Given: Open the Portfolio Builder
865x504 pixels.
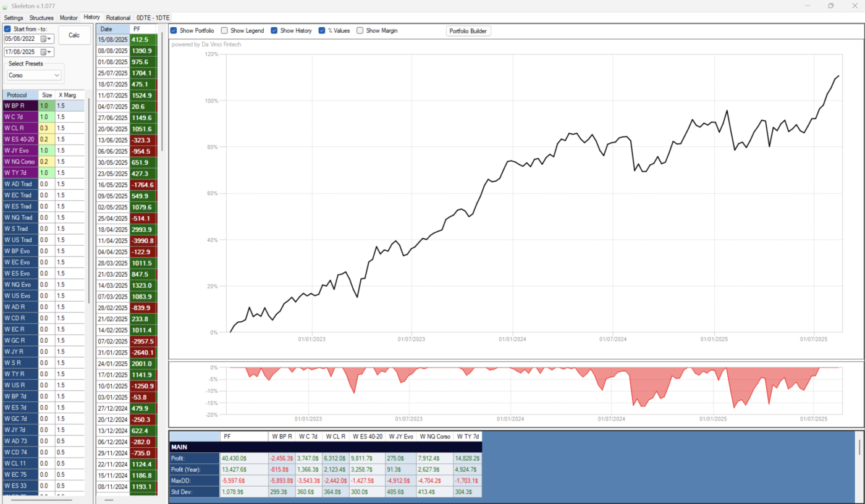Looking at the screenshot, I should 468,31.
